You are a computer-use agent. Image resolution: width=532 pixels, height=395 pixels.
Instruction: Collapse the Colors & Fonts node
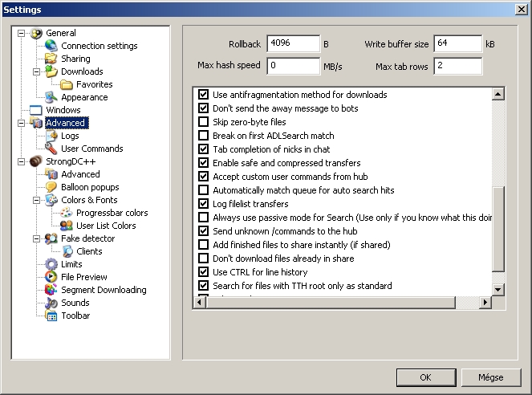(x=36, y=200)
